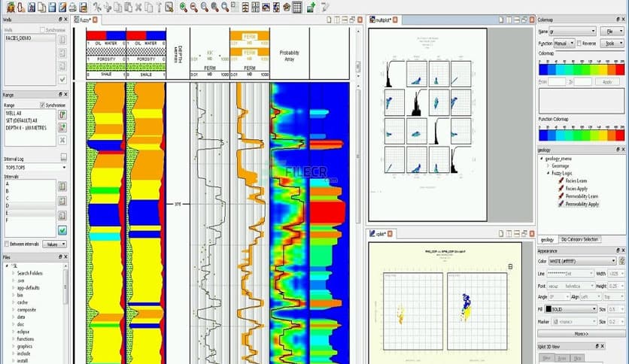Open the Function dropdown set to Manual
The image size is (629, 364).
click(x=565, y=44)
